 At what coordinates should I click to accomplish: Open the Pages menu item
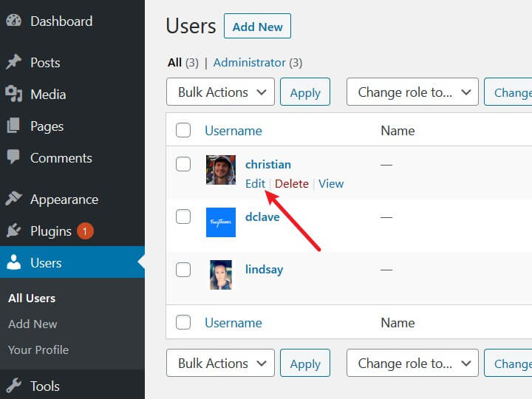pos(47,126)
